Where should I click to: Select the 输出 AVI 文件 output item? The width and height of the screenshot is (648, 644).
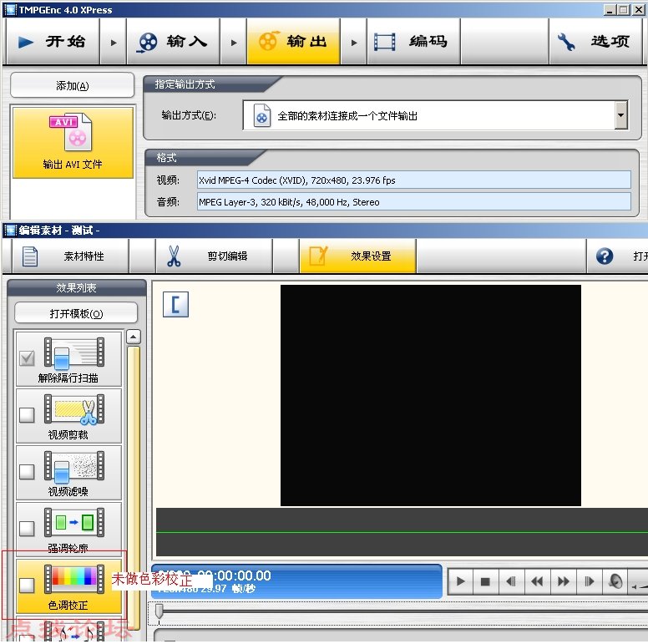point(73,143)
